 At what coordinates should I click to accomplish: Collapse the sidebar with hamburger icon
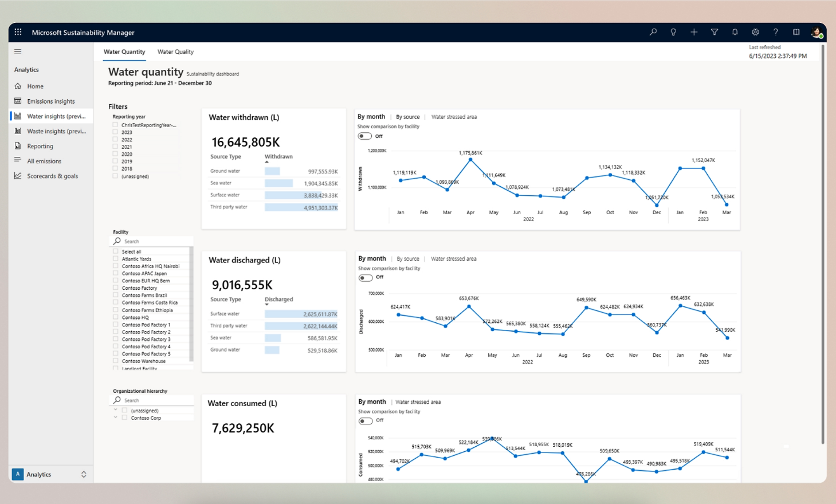tap(18, 52)
